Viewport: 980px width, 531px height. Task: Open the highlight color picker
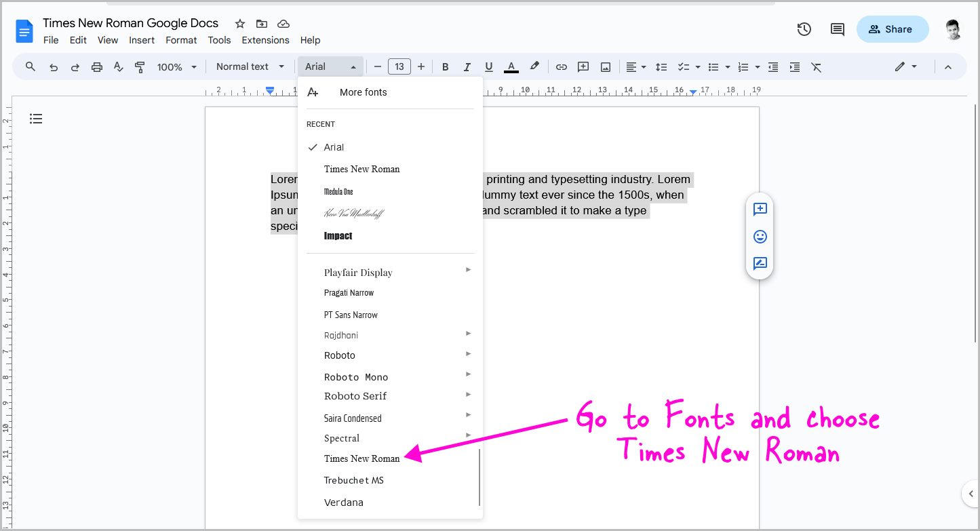(534, 66)
